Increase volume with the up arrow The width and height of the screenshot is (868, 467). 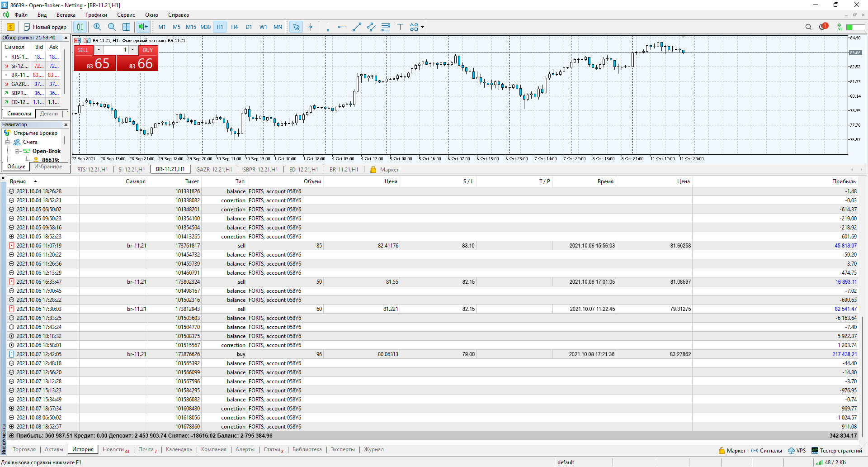tap(132, 50)
